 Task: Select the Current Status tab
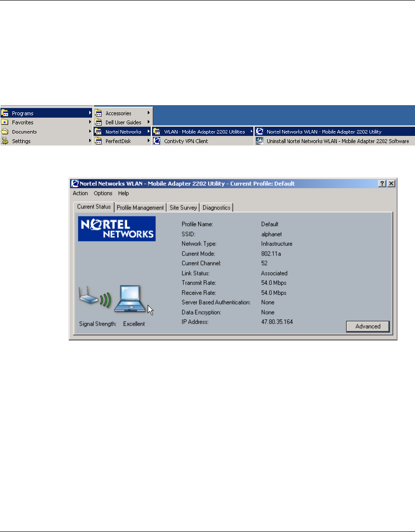pos(94,206)
